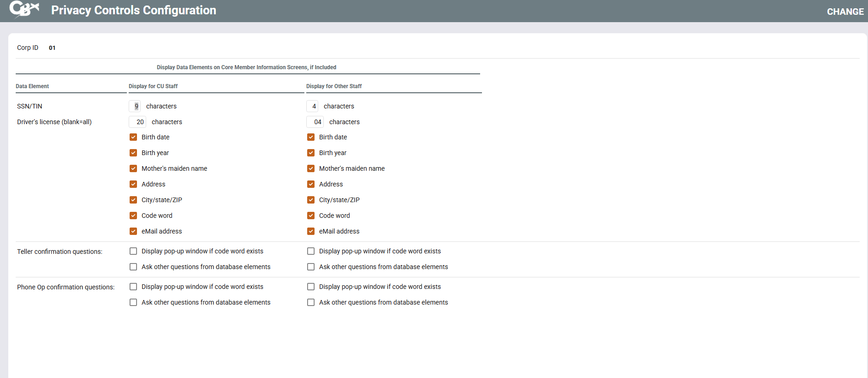Toggle City/state/ZIP for CU Staff
This screenshot has width=868, height=378.
point(133,200)
